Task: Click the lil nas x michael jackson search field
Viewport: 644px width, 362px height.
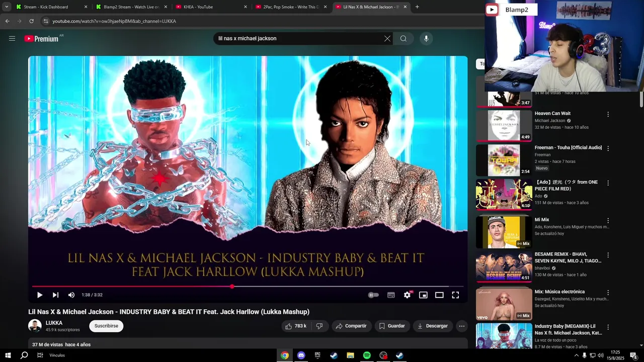Action: (x=299, y=38)
